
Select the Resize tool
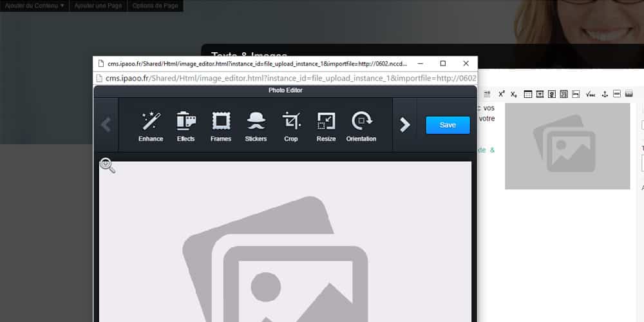(x=326, y=127)
